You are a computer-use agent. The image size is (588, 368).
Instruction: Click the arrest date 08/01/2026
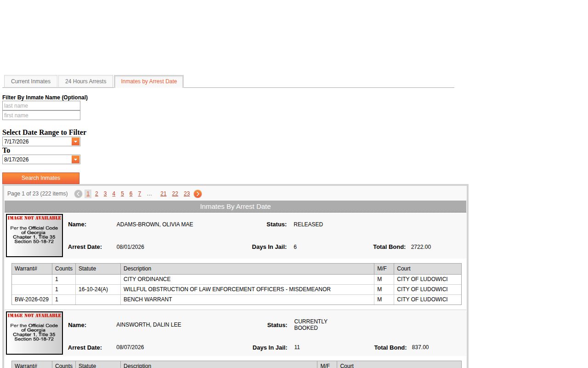pyautogui.click(x=130, y=247)
